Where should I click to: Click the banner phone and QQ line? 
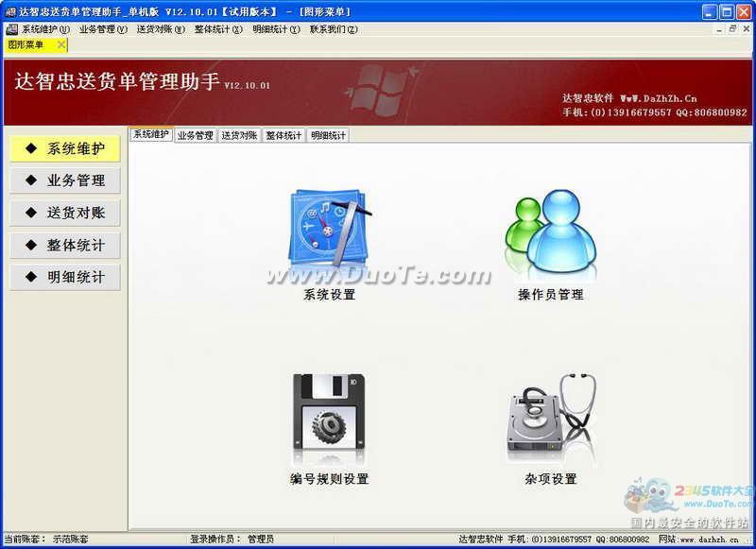[654, 112]
